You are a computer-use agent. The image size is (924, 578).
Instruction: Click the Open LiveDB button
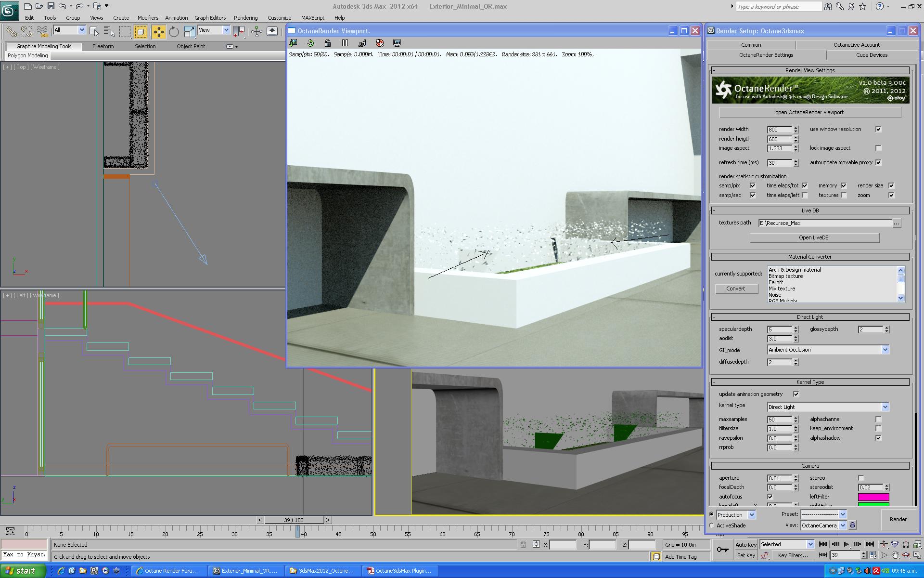pos(814,237)
